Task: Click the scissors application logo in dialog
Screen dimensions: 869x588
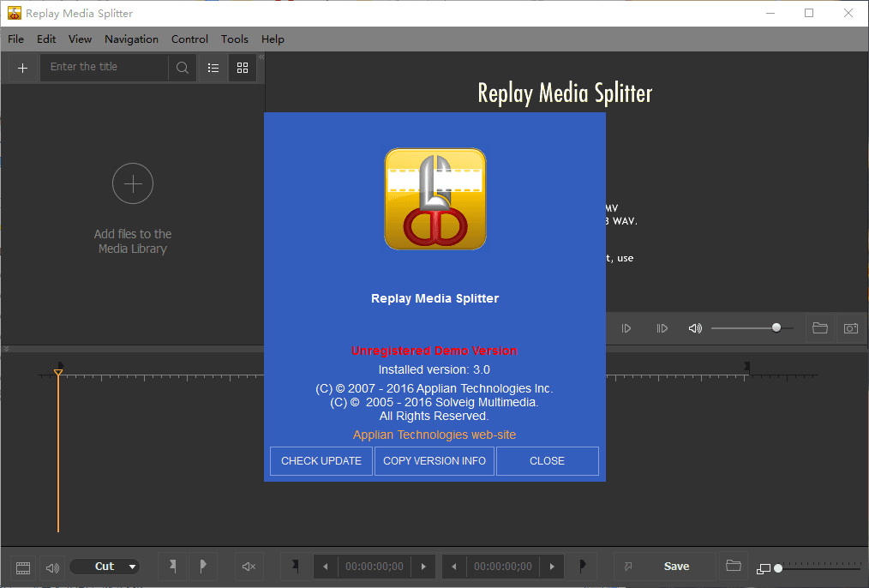Action: [x=435, y=199]
